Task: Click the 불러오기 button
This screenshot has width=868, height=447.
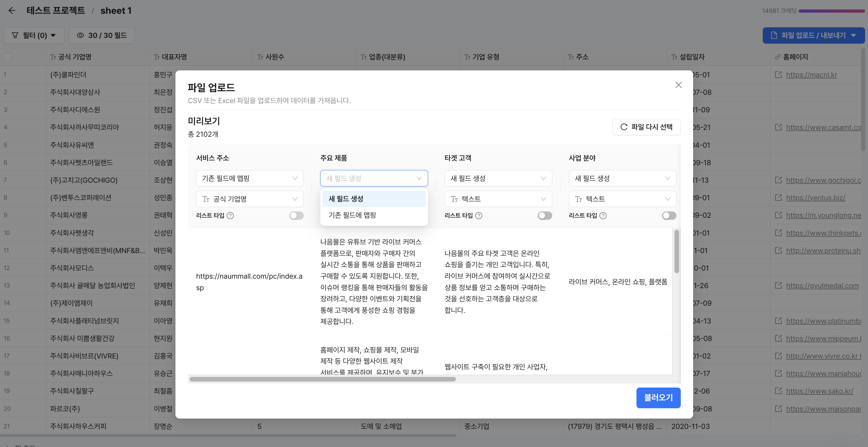Action: 658,398
